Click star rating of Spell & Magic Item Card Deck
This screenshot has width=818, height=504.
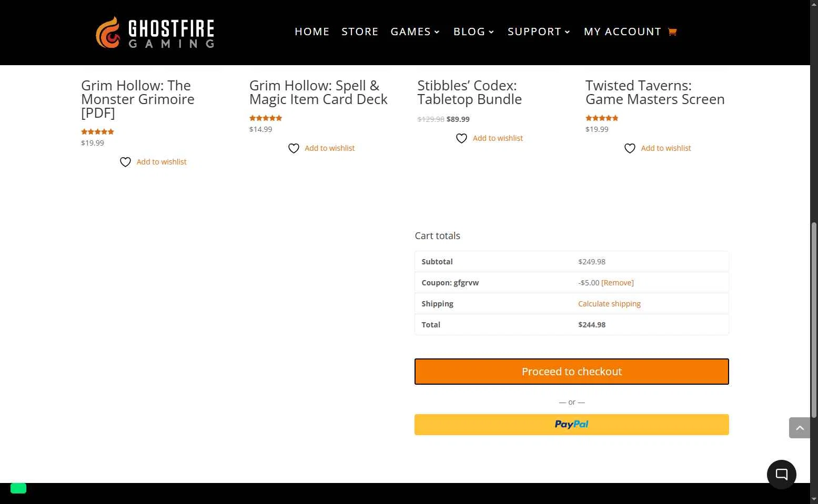(x=266, y=118)
